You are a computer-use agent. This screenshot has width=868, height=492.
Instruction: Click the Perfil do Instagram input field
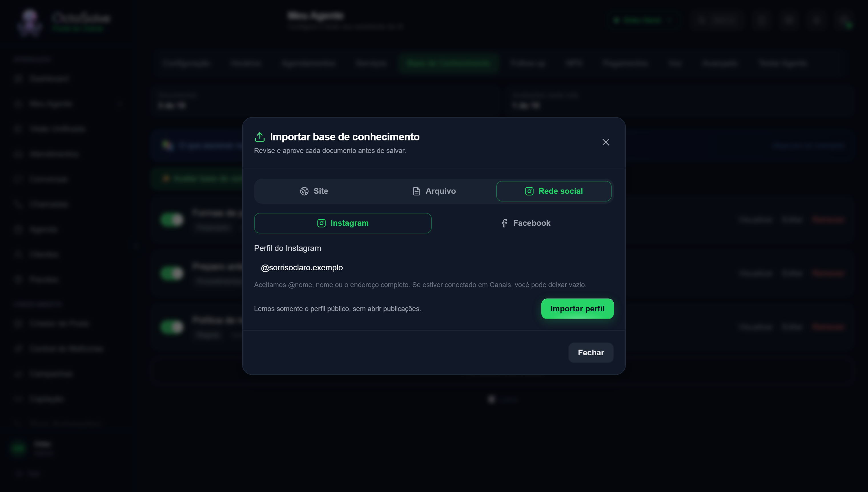coord(434,268)
